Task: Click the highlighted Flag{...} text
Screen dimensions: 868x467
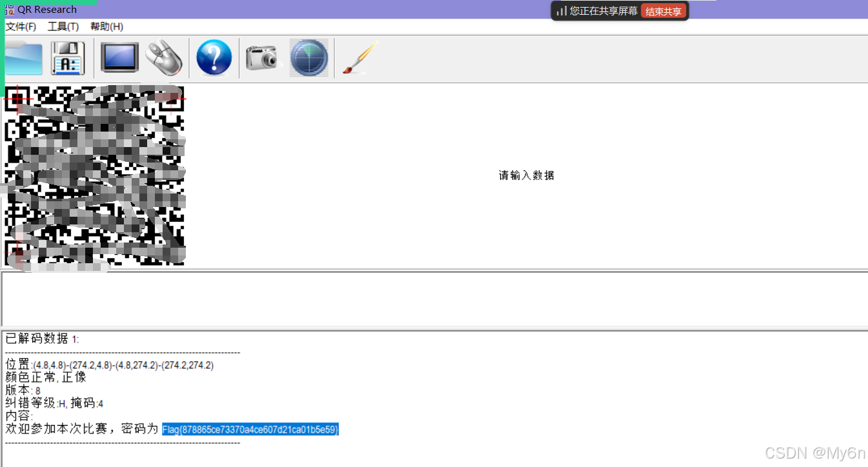Action: point(250,430)
